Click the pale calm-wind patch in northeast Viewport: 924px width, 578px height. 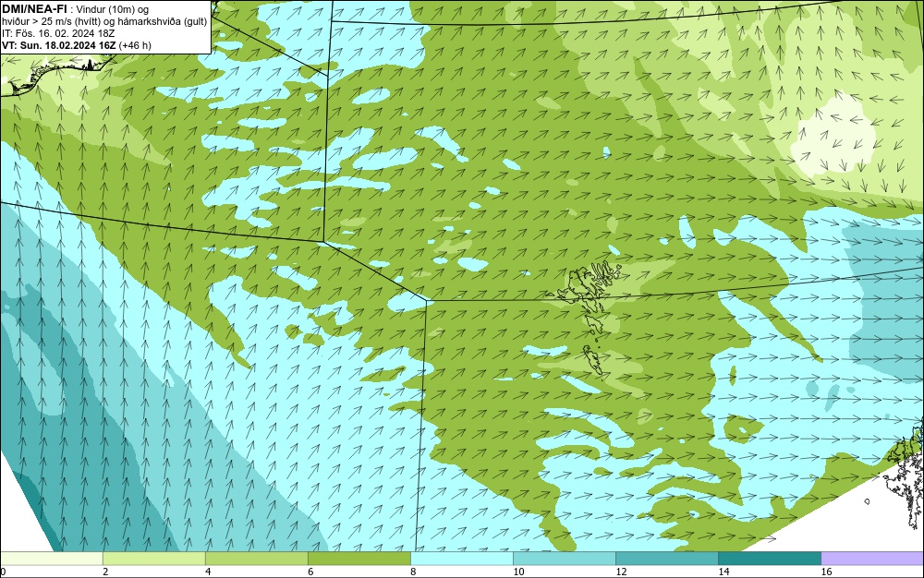pyautogui.click(x=835, y=137)
